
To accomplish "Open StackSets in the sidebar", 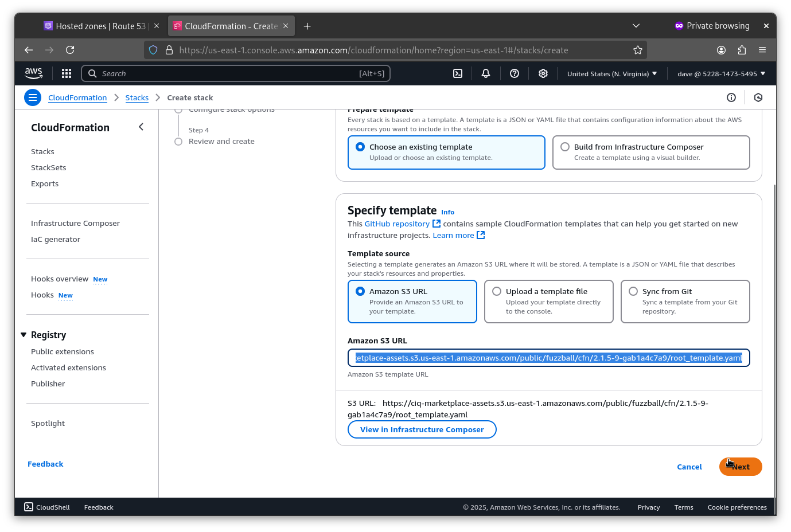I will pos(49,167).
